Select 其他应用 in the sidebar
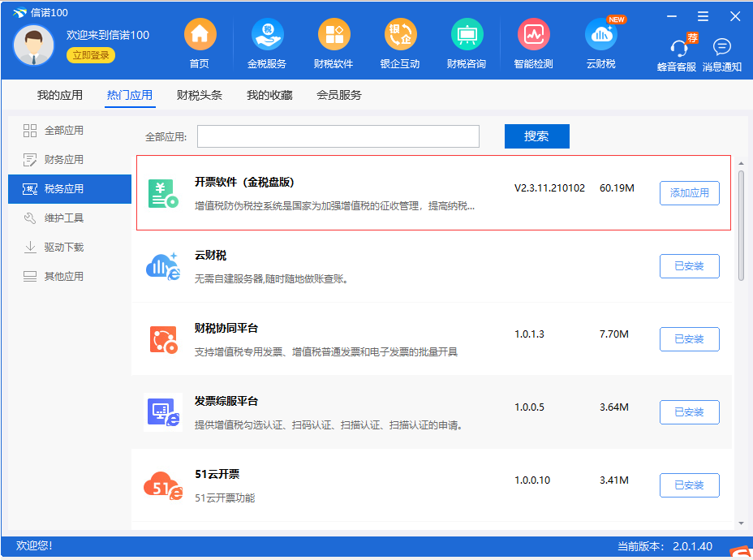The image size is (753, 560). pos(70,277)
